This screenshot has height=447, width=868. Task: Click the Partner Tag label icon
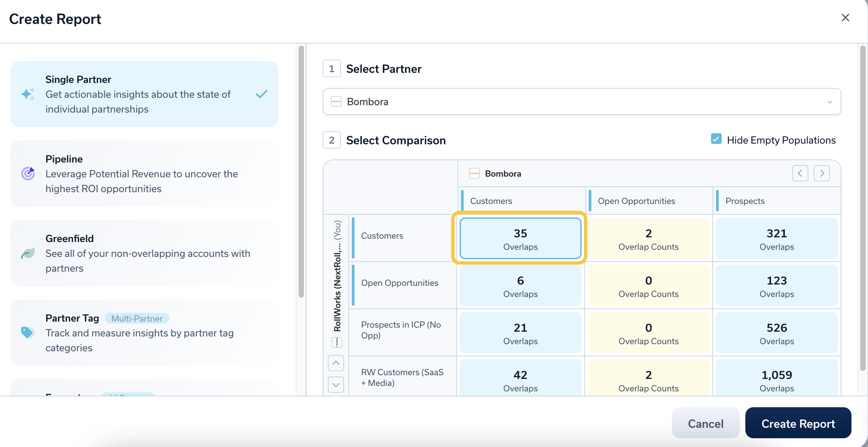tap(27, 332)
